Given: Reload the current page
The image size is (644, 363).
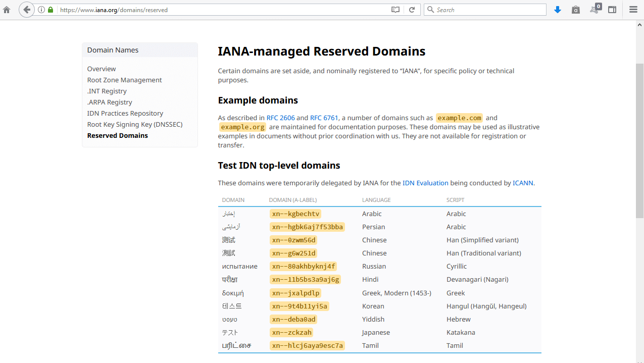Looking at the screenshot, I should (412, 10).
